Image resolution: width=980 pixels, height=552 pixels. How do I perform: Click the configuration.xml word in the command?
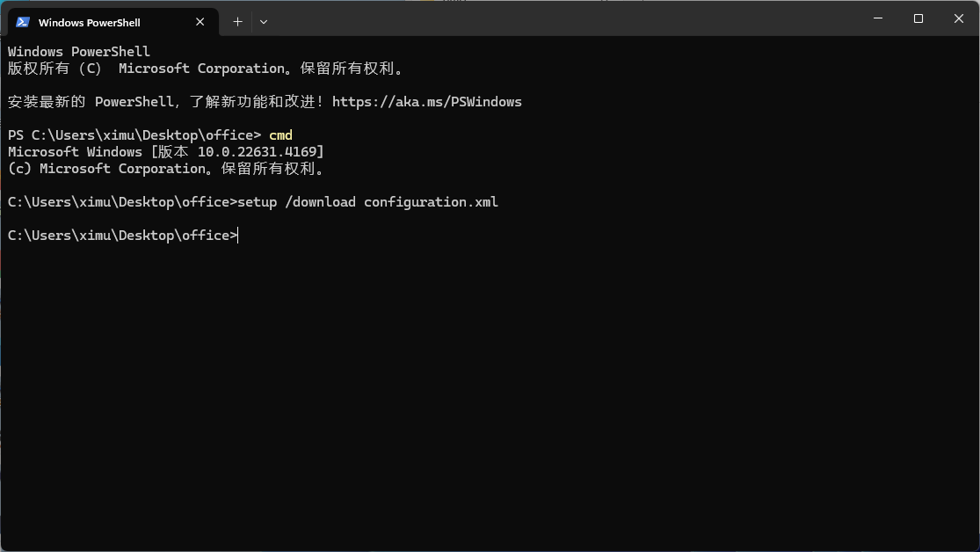(432, 202)
